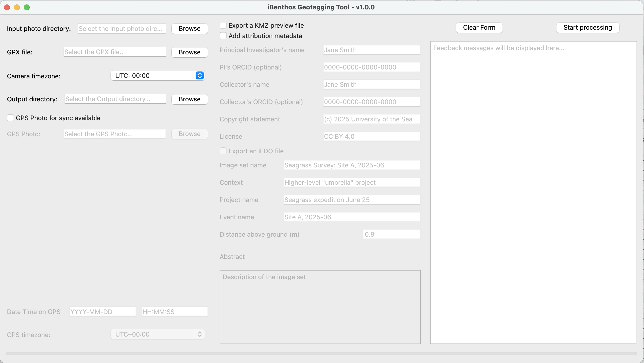Check GPS Photo for sync available

[x=10, y=117]
